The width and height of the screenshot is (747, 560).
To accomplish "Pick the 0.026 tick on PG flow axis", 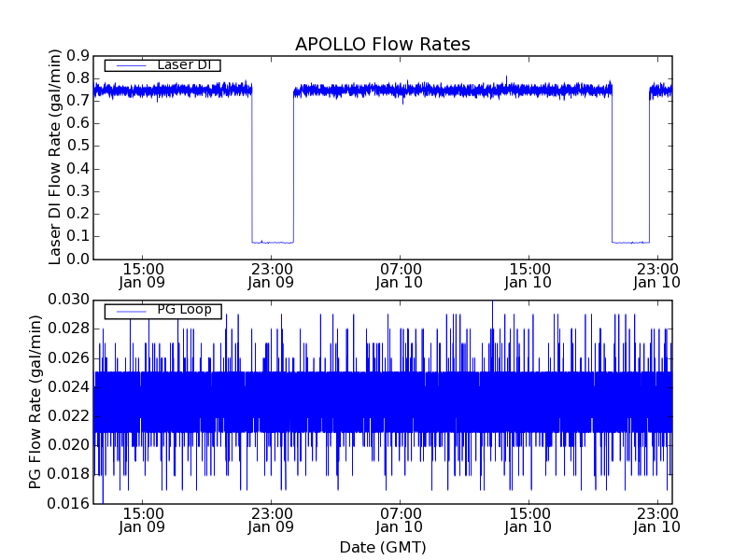I will pos(68,358).
